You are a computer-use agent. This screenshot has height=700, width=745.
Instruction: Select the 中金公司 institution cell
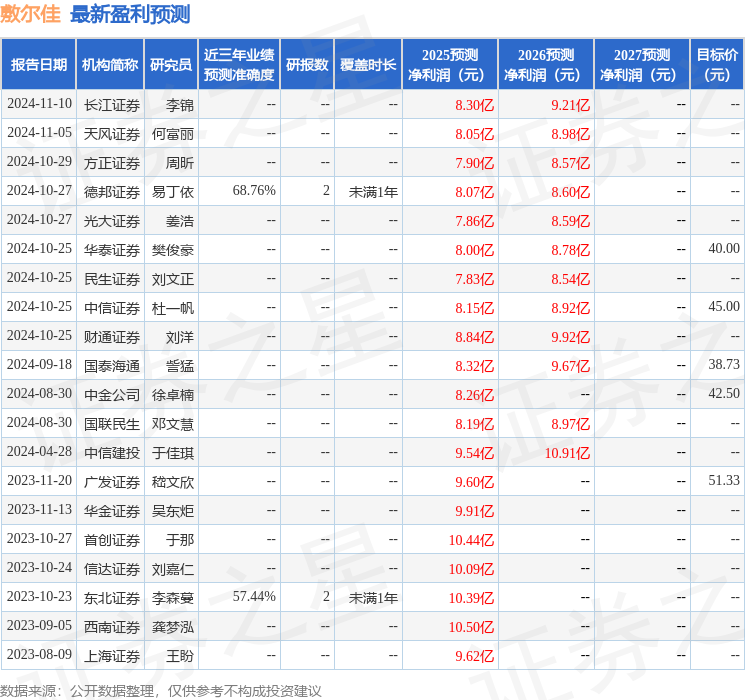click(x=112, y=395)
